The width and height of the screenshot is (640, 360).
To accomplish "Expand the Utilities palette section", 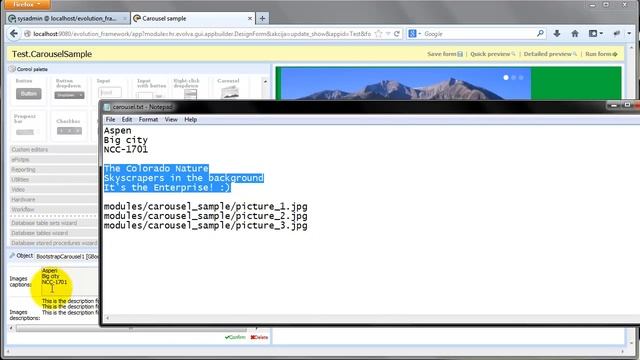I will pyautogui.click(x=53, y=179).
